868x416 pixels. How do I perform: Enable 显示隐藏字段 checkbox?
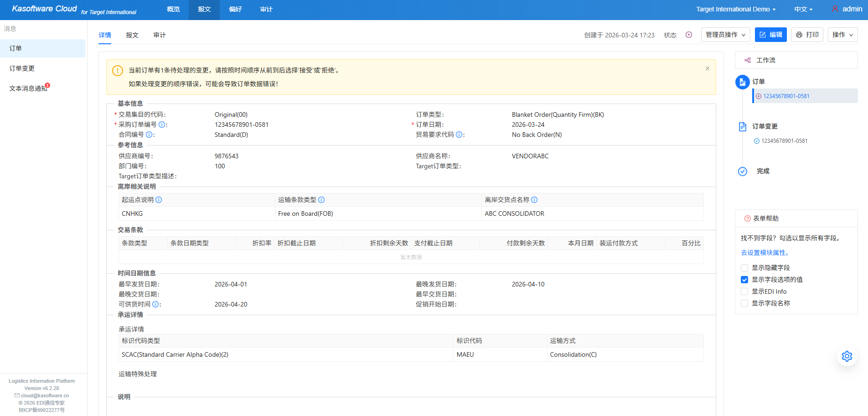744,268
